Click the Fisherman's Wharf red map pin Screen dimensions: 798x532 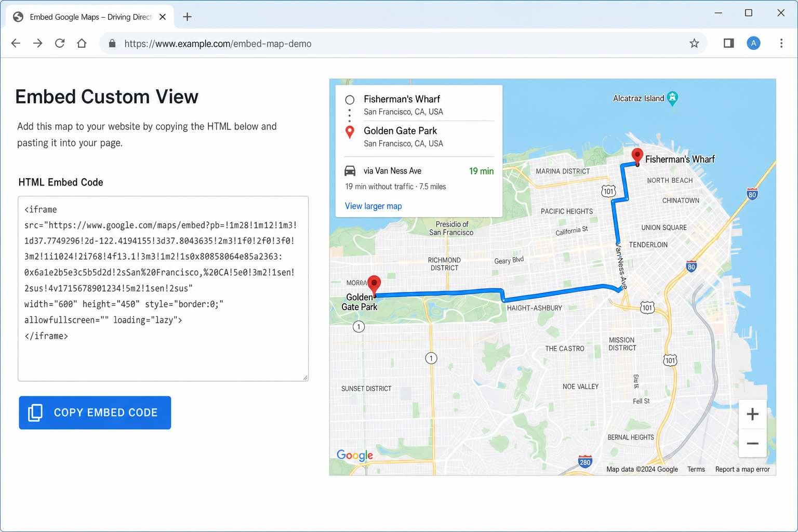pyautogui.click(x=637, y=156)
